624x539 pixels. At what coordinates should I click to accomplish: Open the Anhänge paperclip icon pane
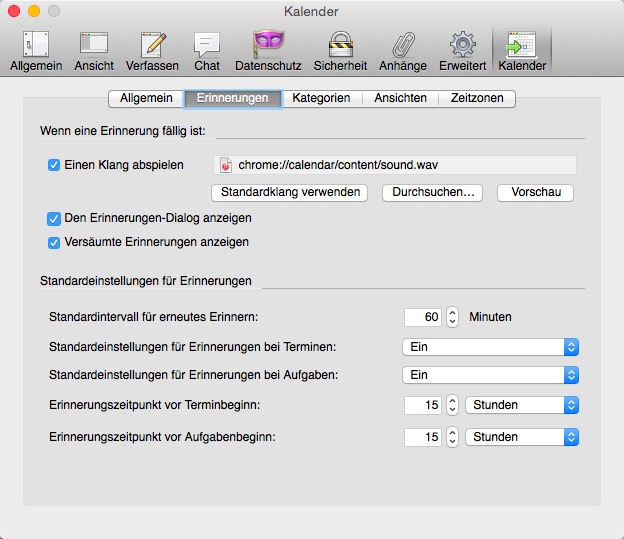pyautogui.click(x=402, y=50)
